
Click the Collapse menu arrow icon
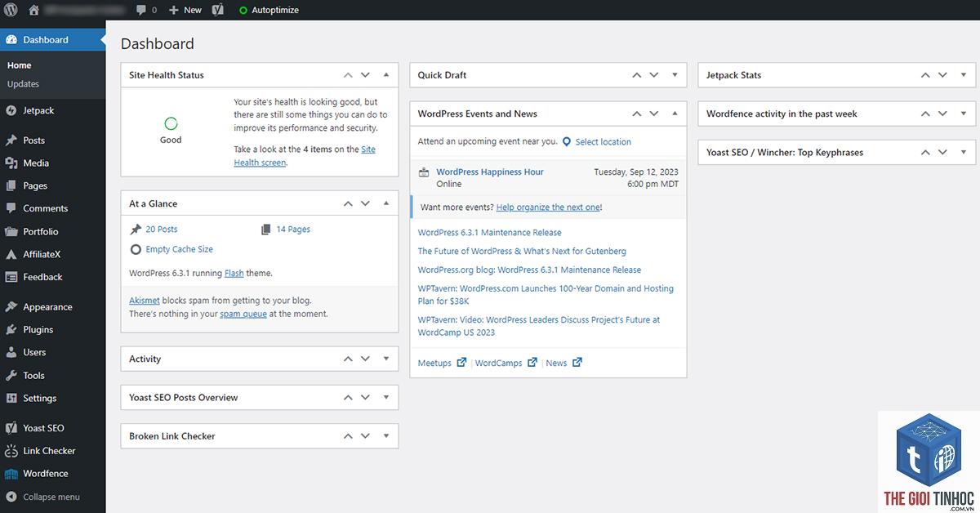(x=11, y=497)
